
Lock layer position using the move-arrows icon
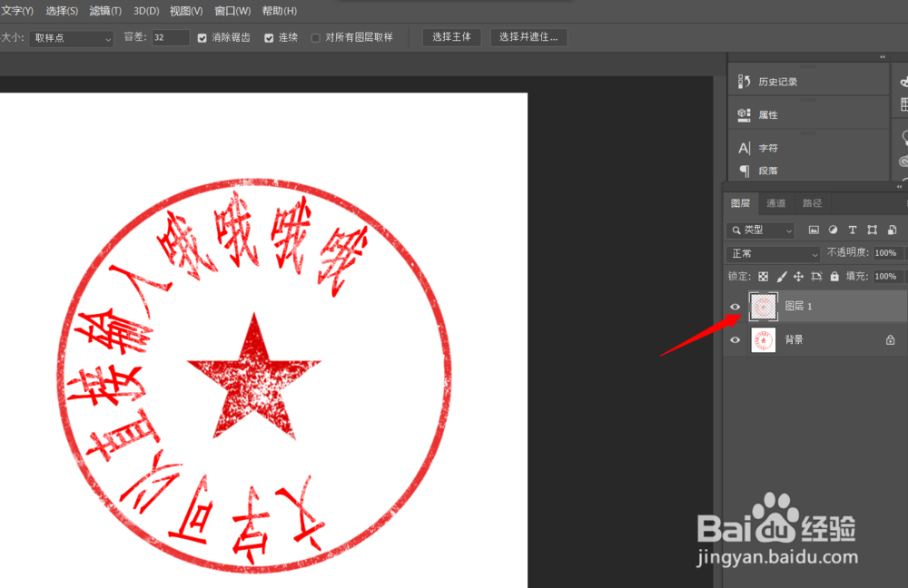click(799, 276)
